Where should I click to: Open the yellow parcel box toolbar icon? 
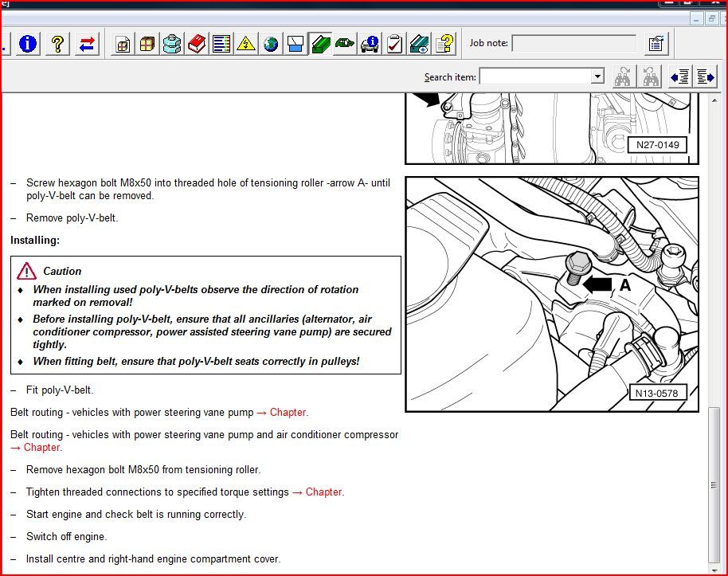pyautogui.click(x=147, y=44)
